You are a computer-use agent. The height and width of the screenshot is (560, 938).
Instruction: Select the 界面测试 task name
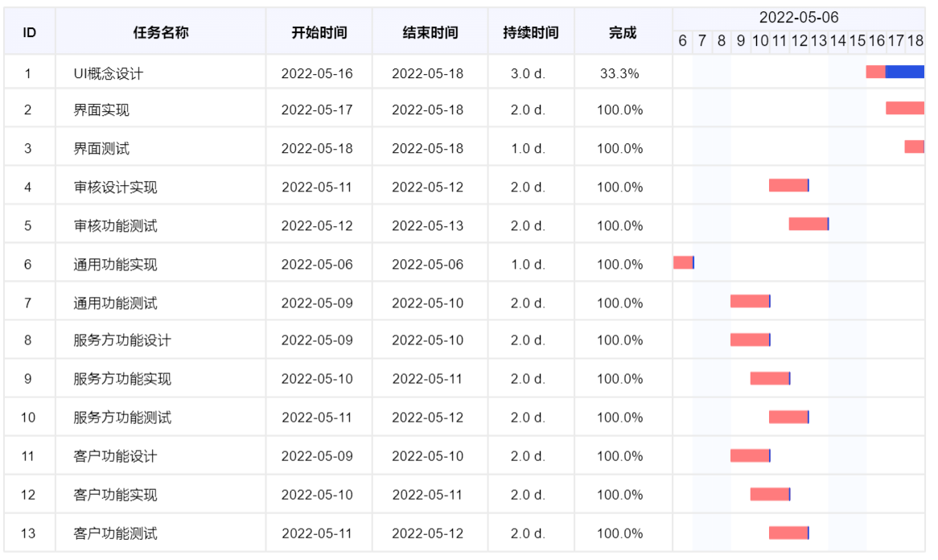(101, 148)
